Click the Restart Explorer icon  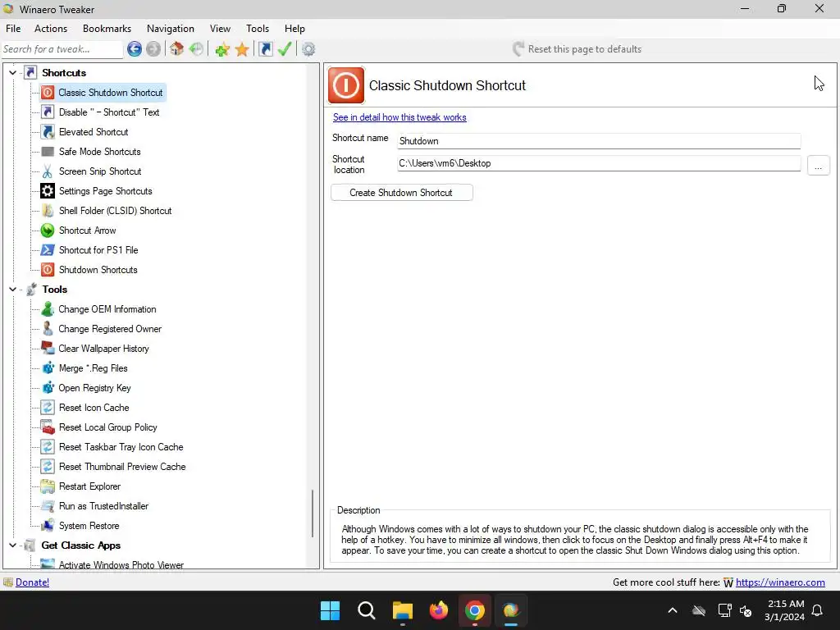(x=48, y=486)
